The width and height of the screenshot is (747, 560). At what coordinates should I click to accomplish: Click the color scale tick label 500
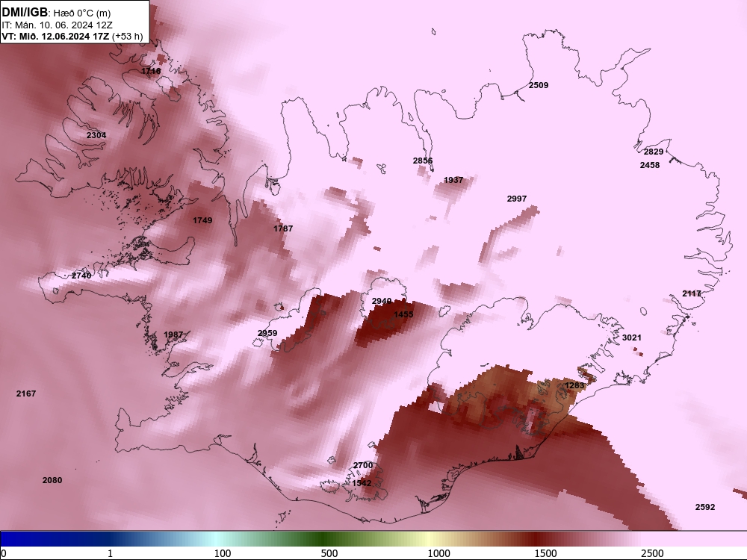[x=329, y=553]
